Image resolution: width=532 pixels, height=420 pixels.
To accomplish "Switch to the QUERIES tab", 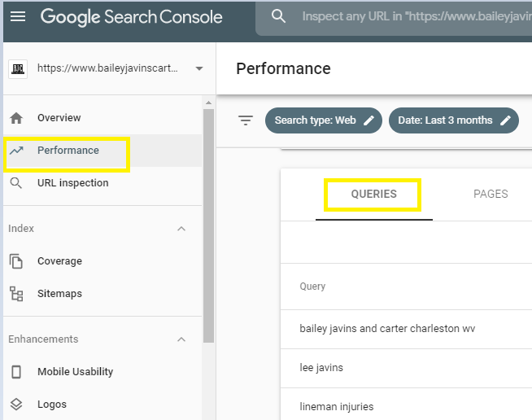I will coord(374,195).
